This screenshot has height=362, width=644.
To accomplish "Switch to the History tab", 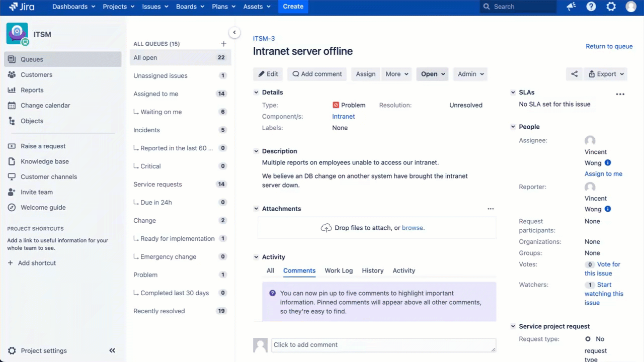I will coord(373,270).
